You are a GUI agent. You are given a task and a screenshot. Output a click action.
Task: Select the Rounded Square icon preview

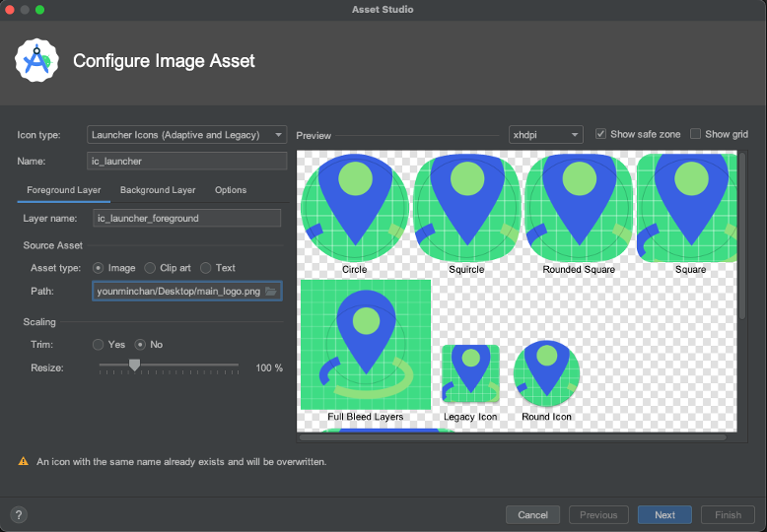pos(579,208)
